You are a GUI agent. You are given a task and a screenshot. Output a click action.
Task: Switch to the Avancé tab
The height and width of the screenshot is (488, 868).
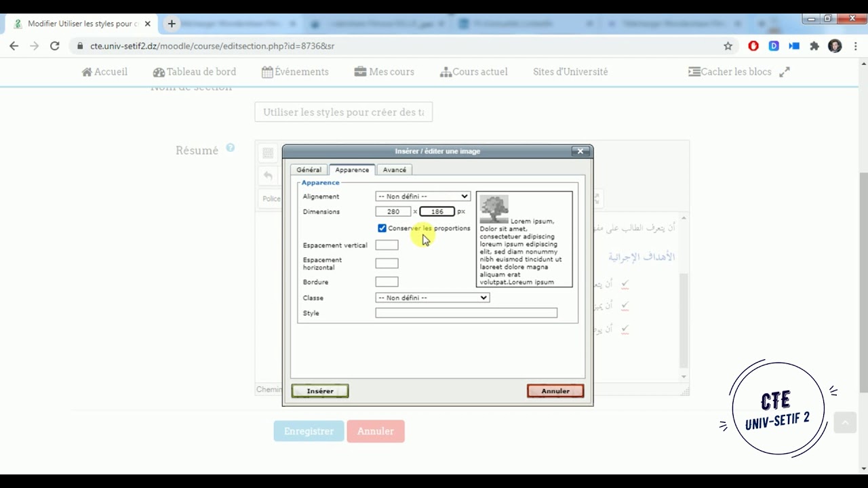click(x=394, y=170)
